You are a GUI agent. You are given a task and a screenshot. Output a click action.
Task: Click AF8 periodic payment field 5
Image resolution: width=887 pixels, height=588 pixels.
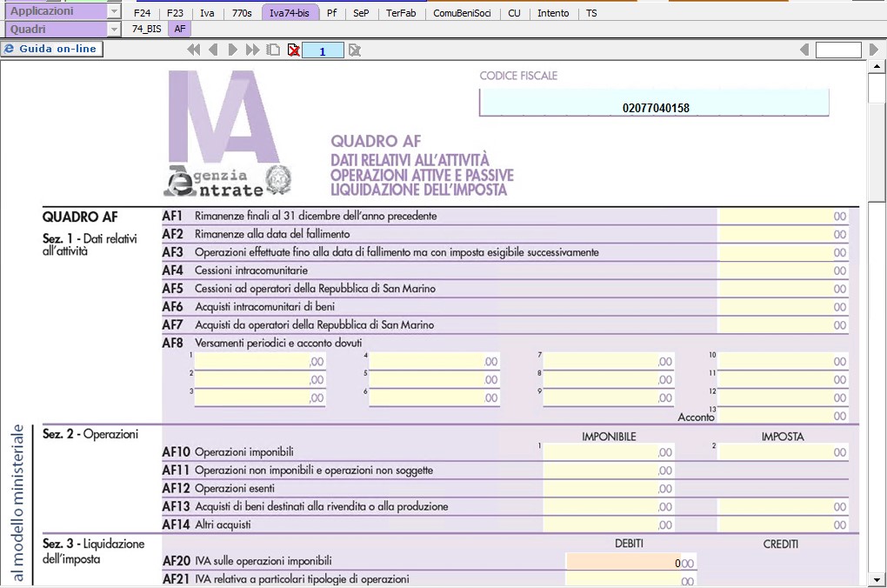[x=435, y=379]
